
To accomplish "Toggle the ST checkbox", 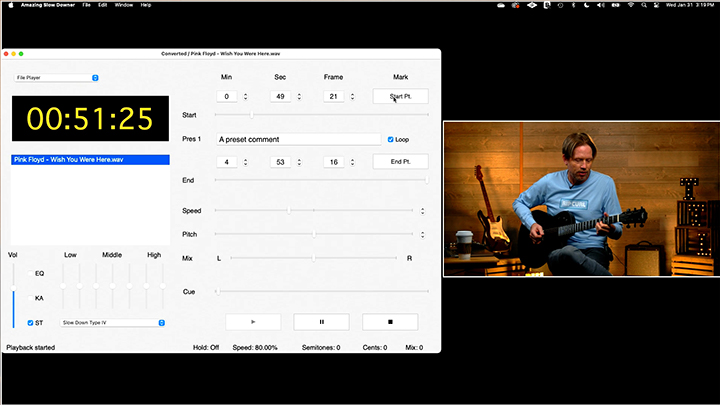I will tap(30, 323).
